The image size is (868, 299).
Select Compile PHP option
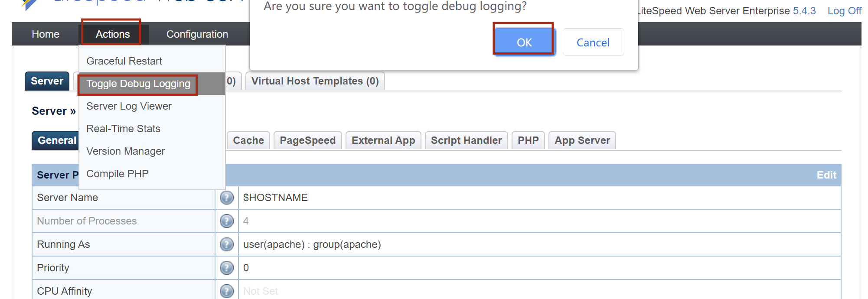point(117,174)
